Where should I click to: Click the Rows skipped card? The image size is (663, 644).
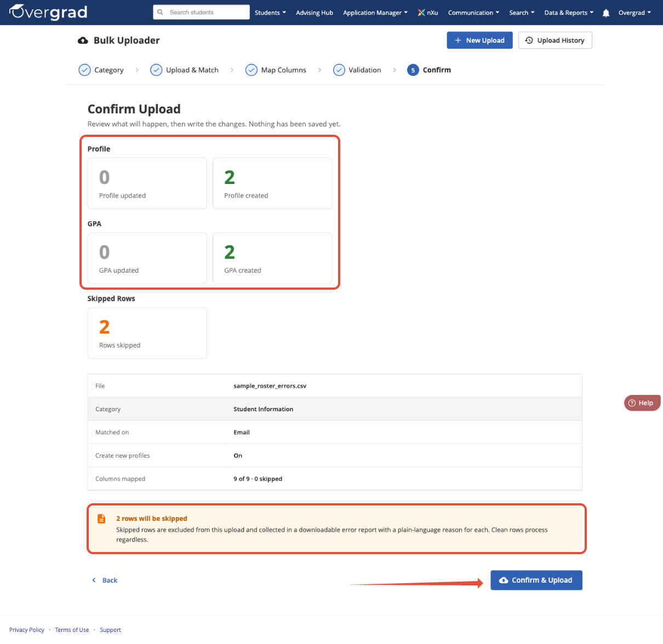tap(147, 333)
